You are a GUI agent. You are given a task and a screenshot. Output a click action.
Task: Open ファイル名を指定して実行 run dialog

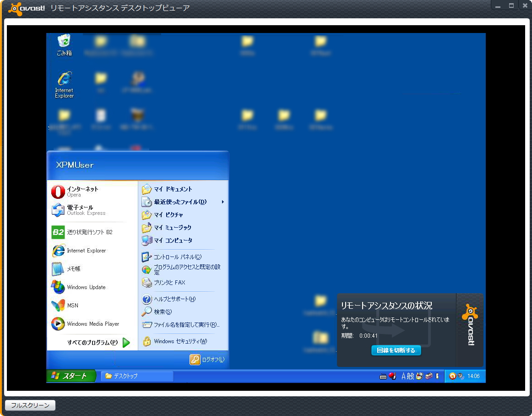pyautogui.click(x=183, y=325)
